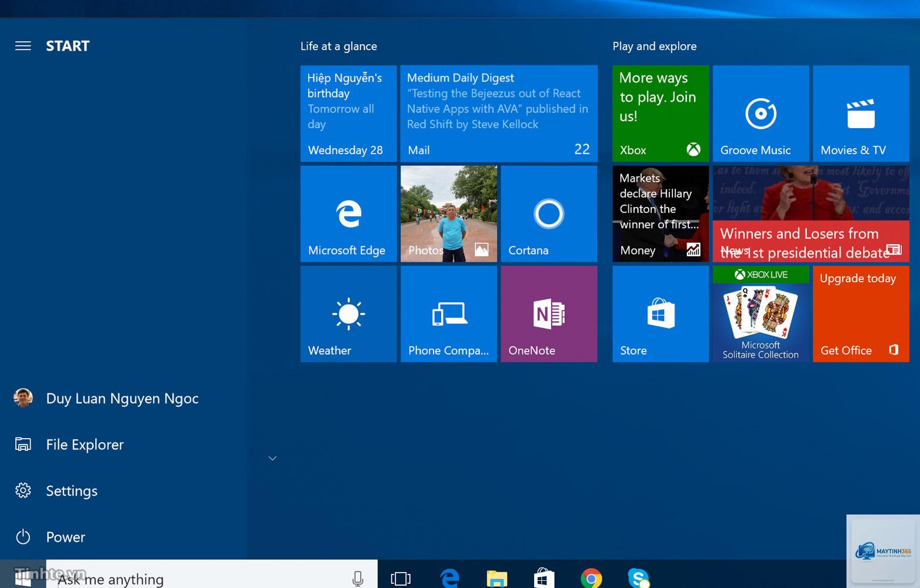Open the Store tile
The height and width of the screenshot is (588, 920).
[x=661, y=314]
